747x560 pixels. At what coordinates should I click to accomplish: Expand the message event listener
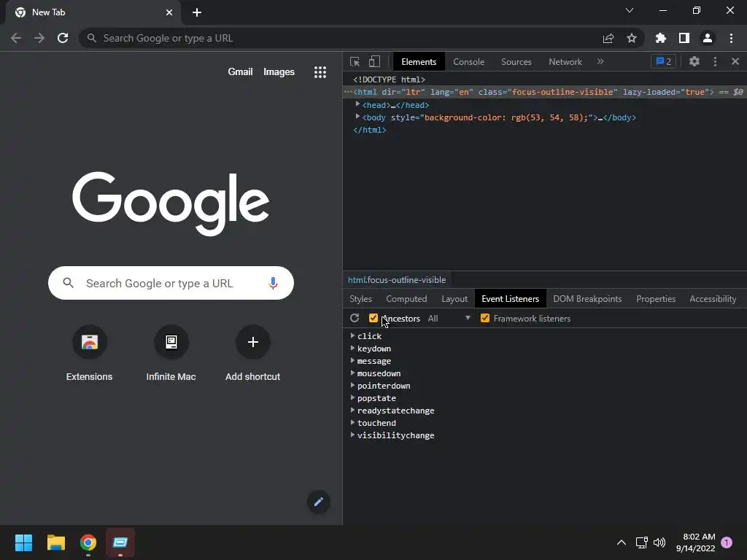[x=352, y=360]
